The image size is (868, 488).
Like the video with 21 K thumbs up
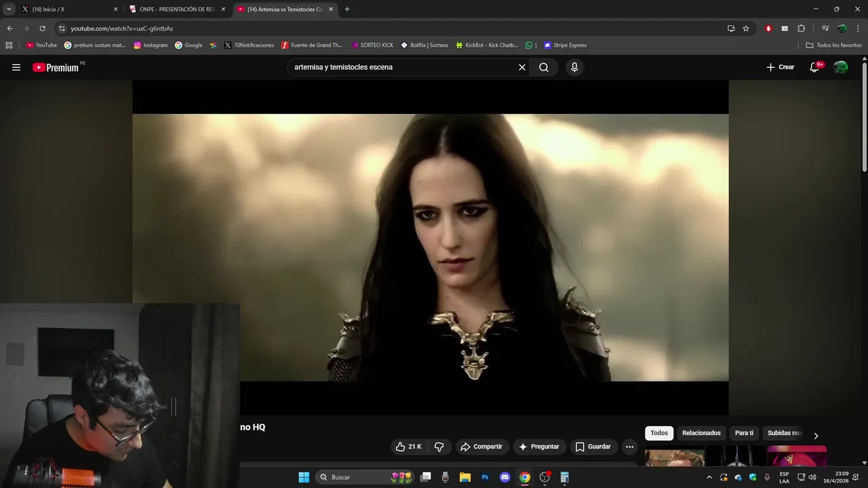pyautogui.click(x=409, y=447)
